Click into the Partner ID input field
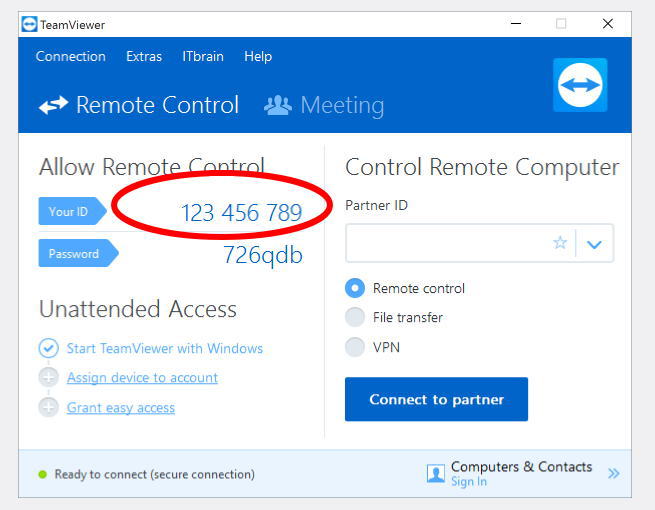 [445, 243]
